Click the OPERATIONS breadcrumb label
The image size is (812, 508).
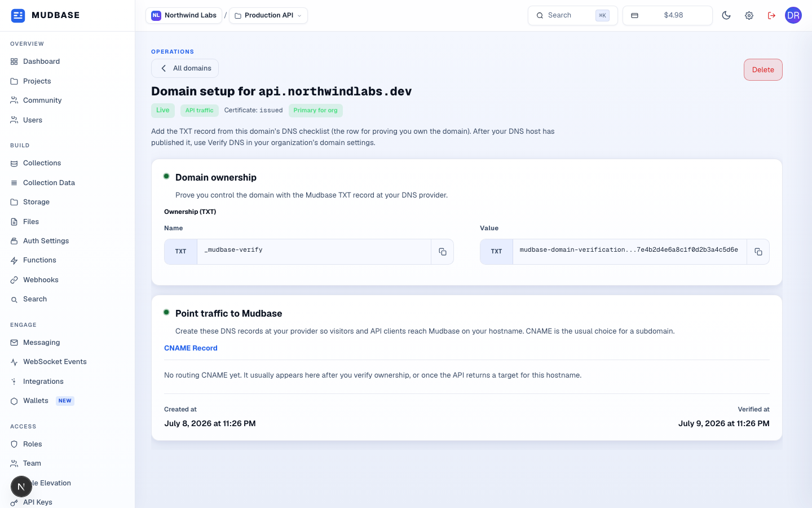click(x=173, y=52)
